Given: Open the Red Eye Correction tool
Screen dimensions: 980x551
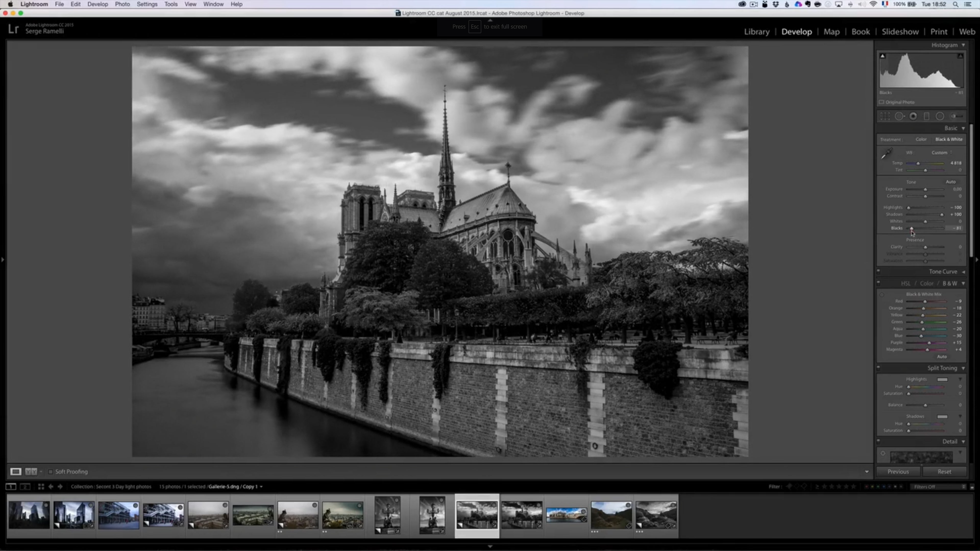Looking at the screenshot, I should tap(913, 116).
